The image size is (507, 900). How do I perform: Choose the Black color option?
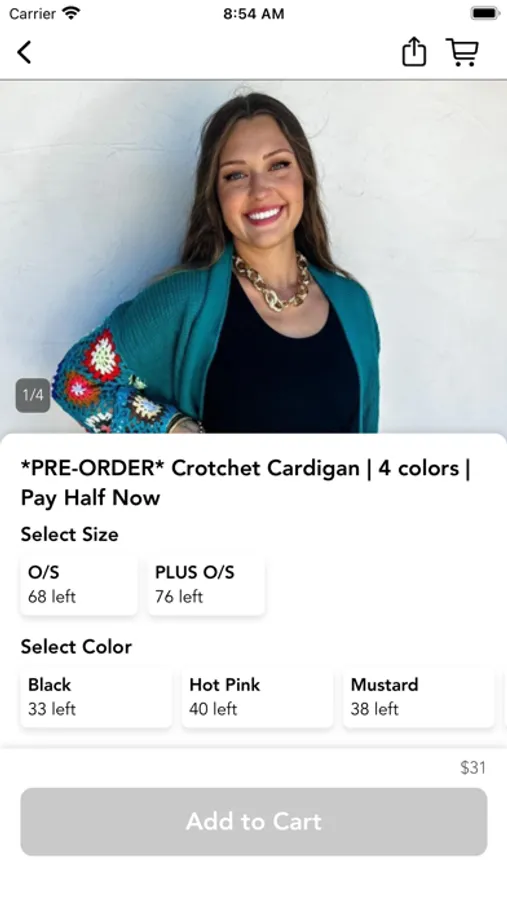(x=96, y=697)
